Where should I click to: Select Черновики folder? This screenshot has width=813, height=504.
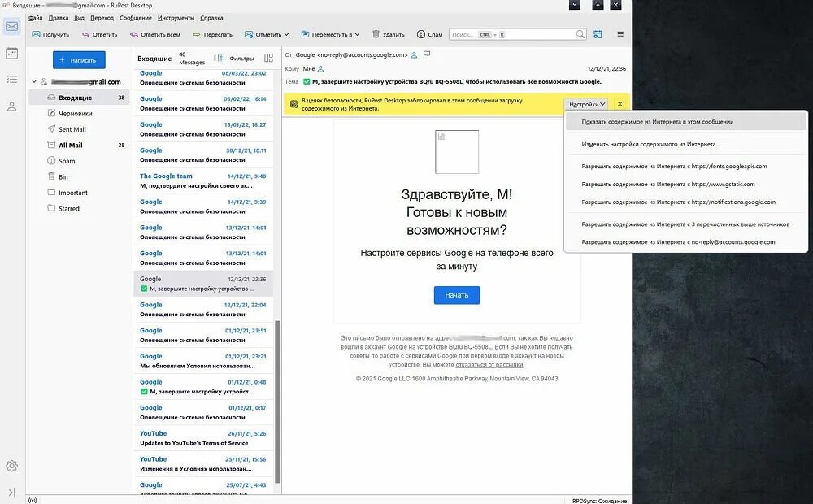(79, 113)
